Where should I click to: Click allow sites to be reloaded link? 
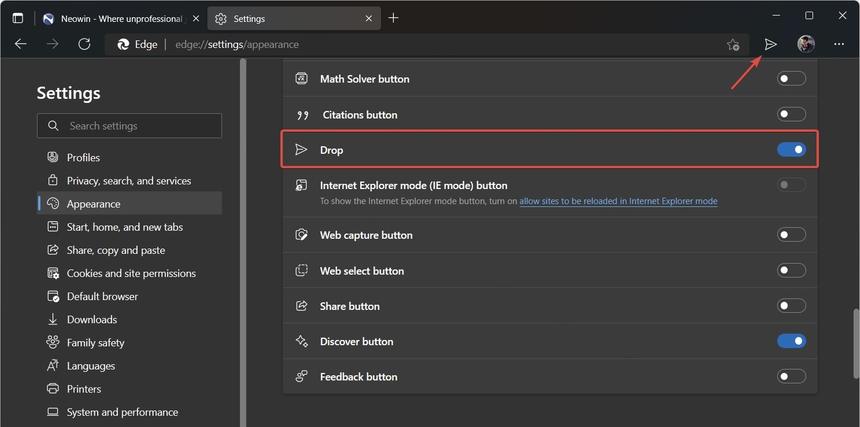click(x=618, y=201)
